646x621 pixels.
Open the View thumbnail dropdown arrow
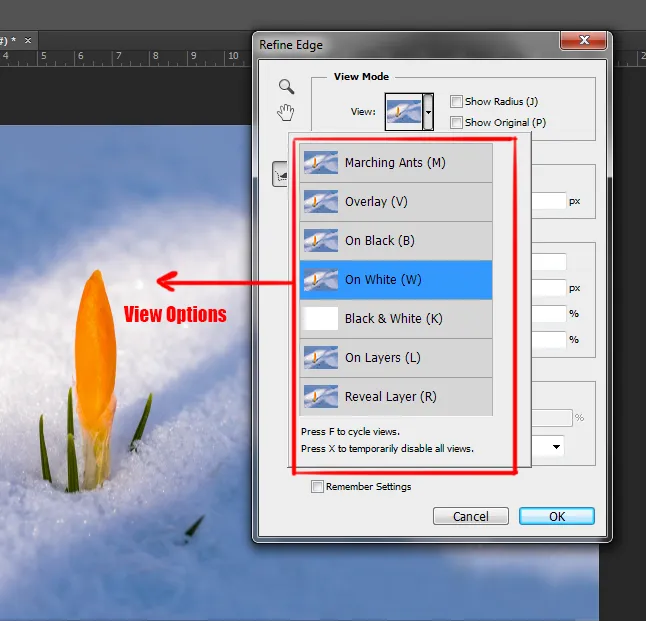click(x=428, y=112)
